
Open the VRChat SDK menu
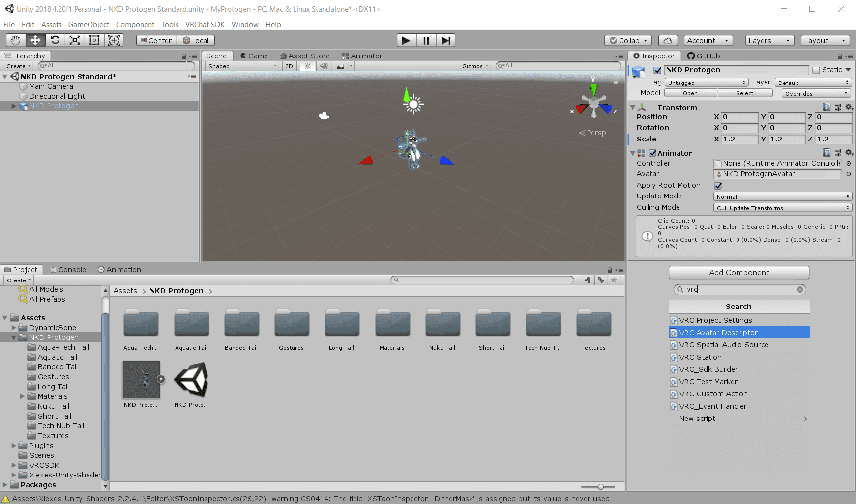[x=205, y=25]
